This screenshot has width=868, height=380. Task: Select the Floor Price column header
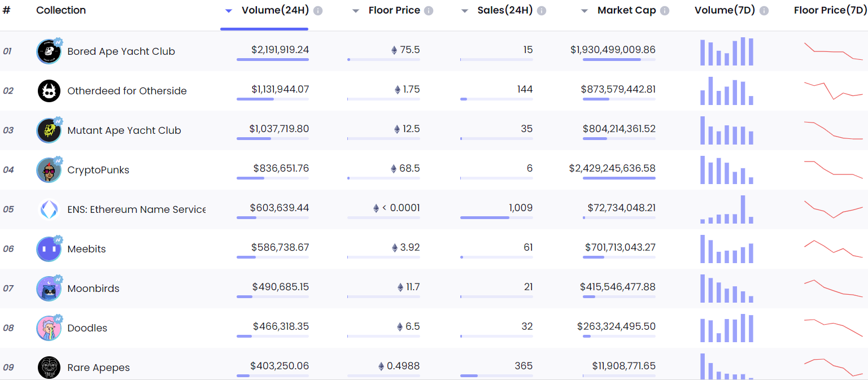[395, 11]
